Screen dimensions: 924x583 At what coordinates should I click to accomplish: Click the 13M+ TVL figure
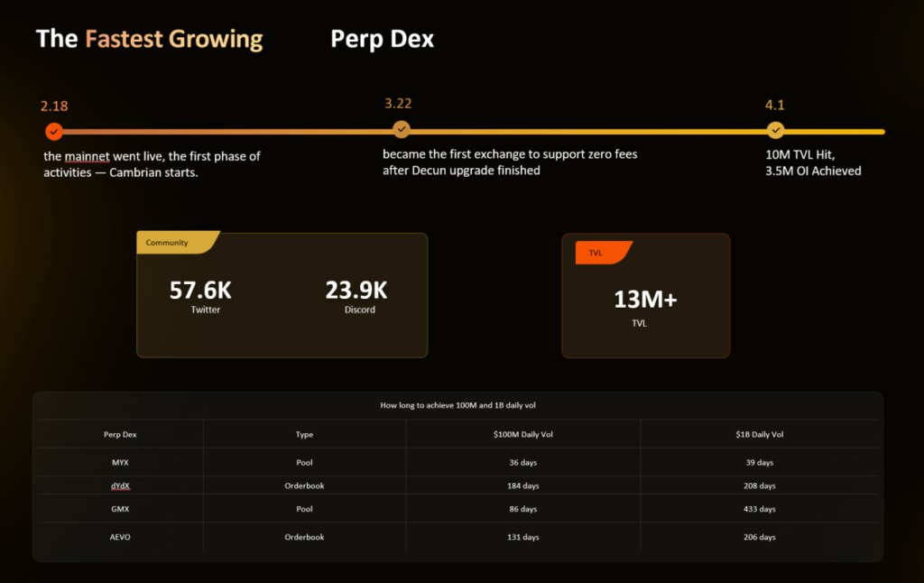[645, 299]
